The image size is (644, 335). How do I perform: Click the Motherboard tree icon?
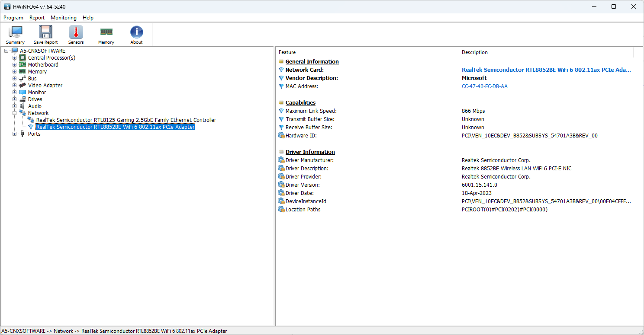[x=23, y=65]
